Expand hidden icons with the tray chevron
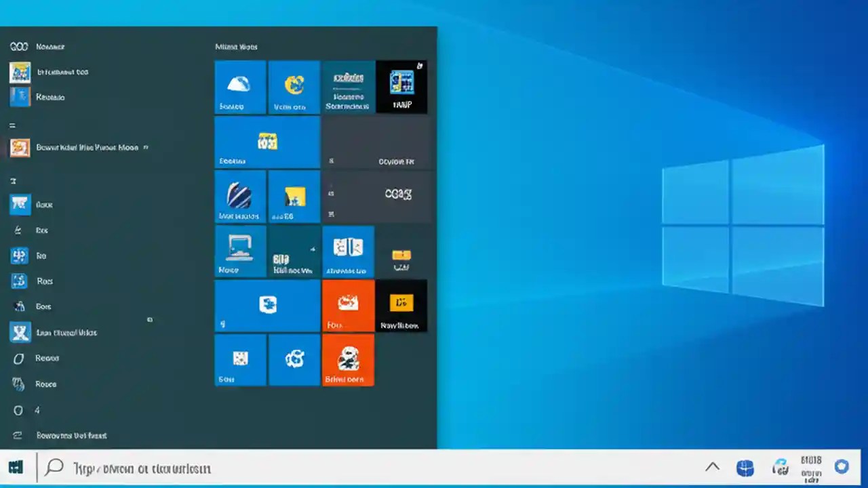The image size is (868, 488). (x=713, y=467)
